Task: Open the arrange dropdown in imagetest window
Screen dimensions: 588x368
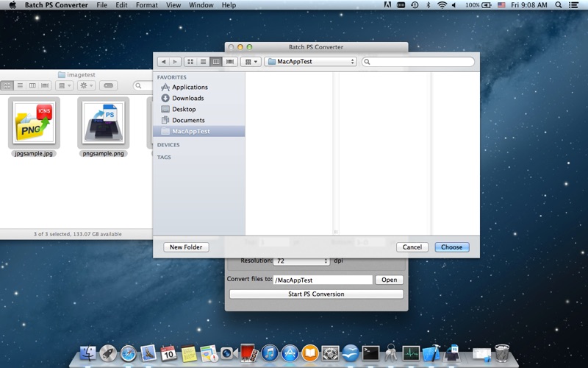Action: pyautogui.click(x=64, y=85)
